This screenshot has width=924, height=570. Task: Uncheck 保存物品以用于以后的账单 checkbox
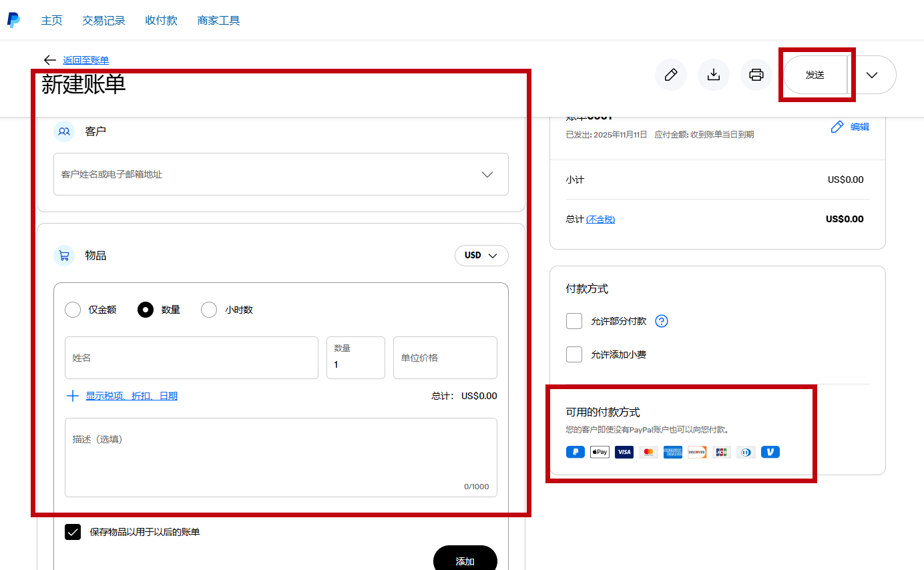pyautogui.click(x=73, y=532)
